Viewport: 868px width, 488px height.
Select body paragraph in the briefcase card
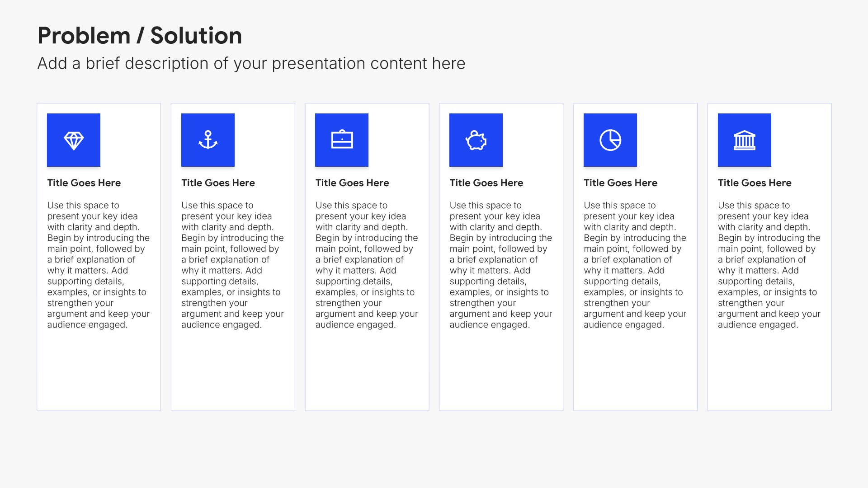367,265
